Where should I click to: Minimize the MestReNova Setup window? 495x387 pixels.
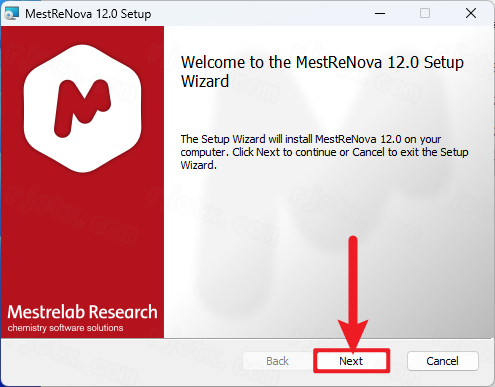click(380, 13)
